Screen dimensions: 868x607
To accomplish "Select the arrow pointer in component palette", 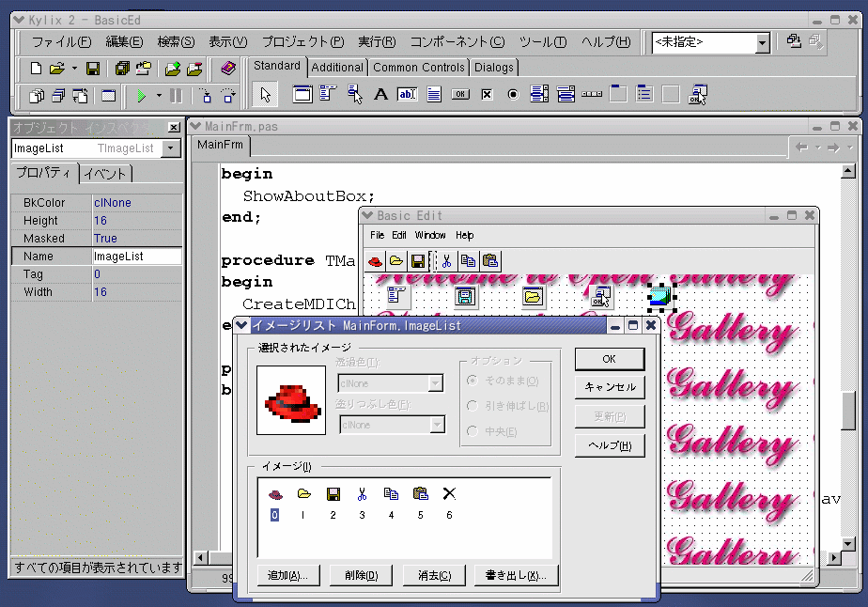I will point(266,94).
